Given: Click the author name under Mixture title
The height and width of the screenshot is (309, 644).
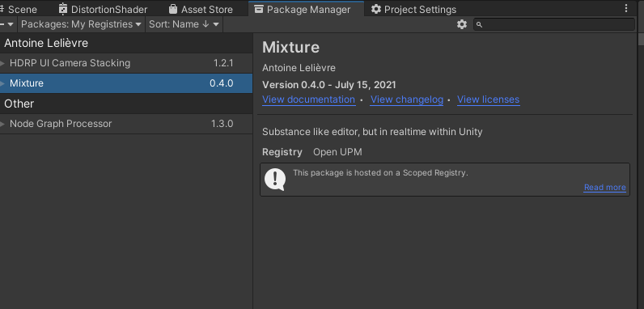Looking at the screenshot, I should click(299, 67).
